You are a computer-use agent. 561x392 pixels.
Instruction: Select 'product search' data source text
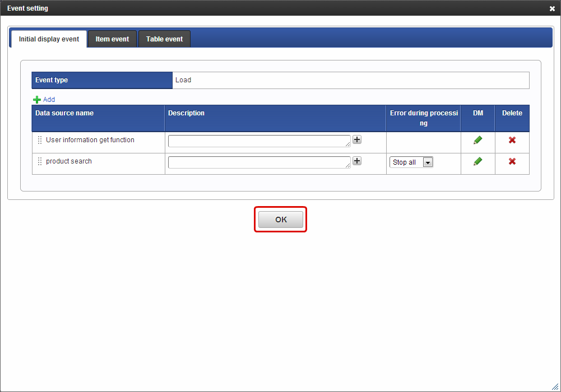pos(69,161)
